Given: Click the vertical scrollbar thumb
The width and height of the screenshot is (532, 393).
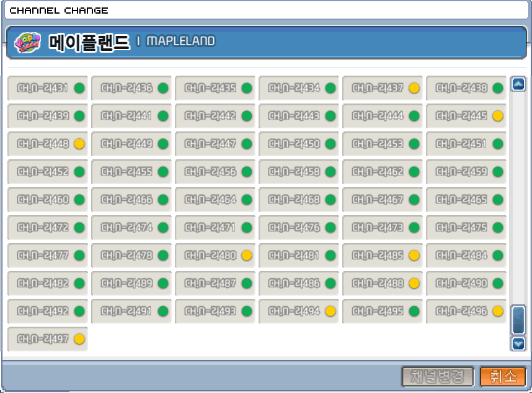Looking at the screenshot, I should pyautogui.click(x=518, y=320).
